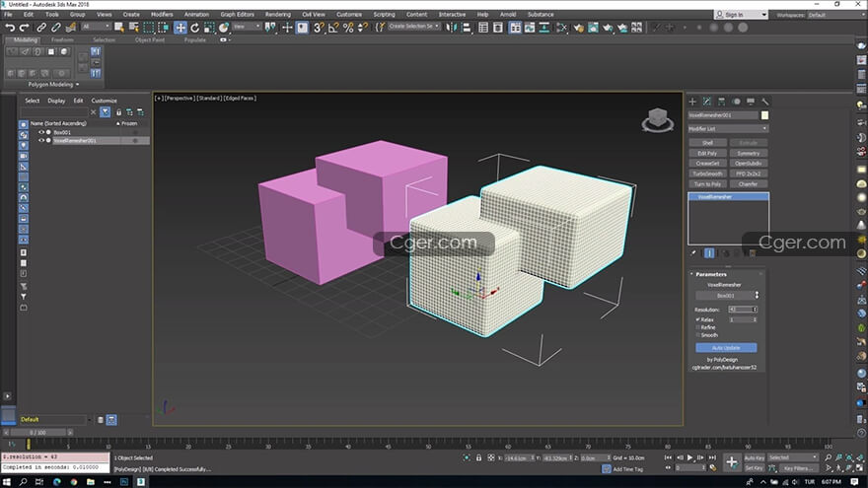Screen dimensions: 868x488
Task: Toggle visibility eye of VoxelRemesher001
Action: point(41,141)
